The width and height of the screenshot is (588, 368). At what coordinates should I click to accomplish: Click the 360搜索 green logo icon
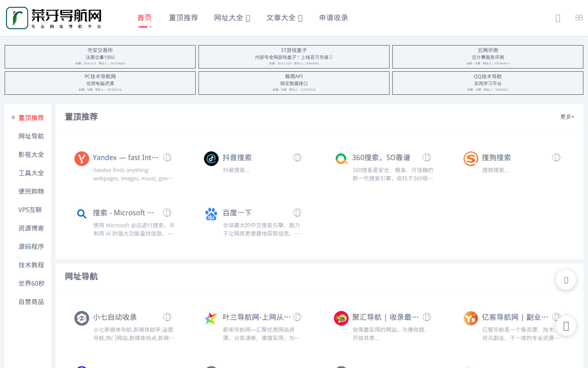coord(341,158)
